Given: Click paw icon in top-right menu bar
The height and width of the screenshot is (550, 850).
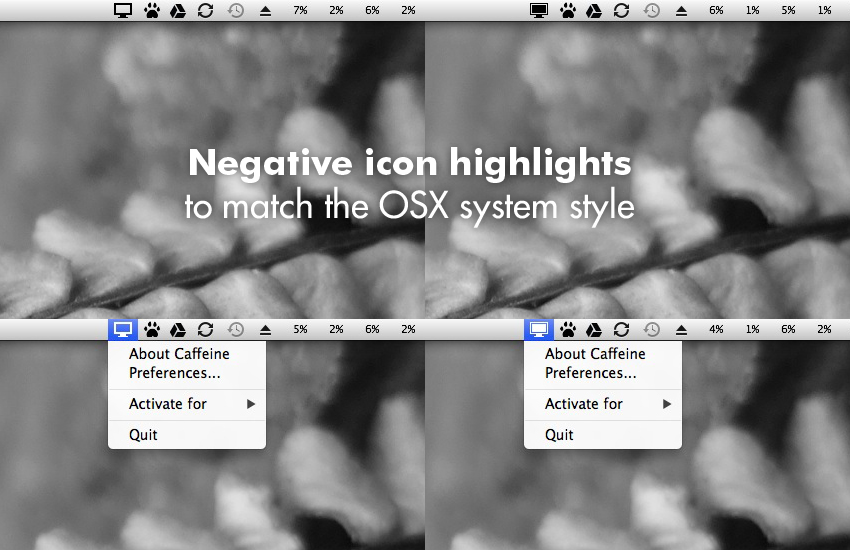Looking at the screenshot, I should 568,10.
